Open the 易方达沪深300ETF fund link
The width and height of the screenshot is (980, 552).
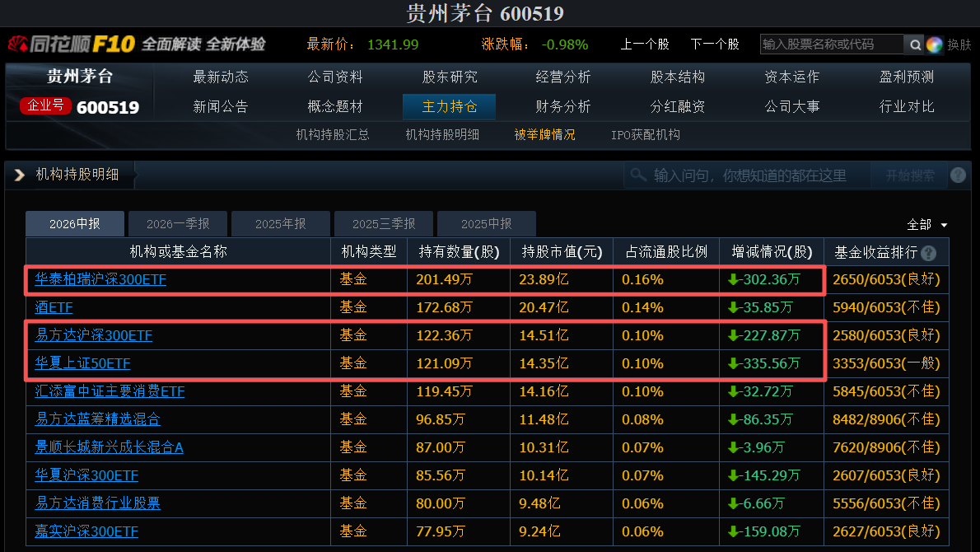pyautogui.click(x=94, y=335)
